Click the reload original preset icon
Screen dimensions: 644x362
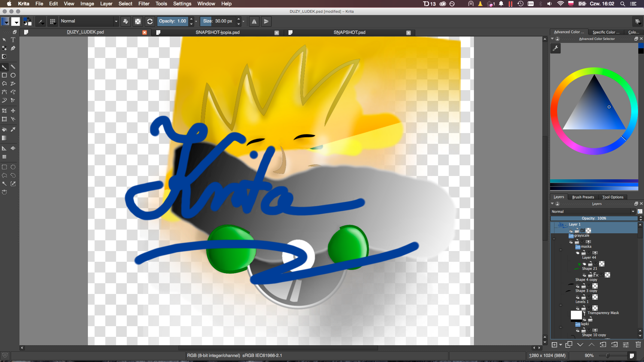150,21
